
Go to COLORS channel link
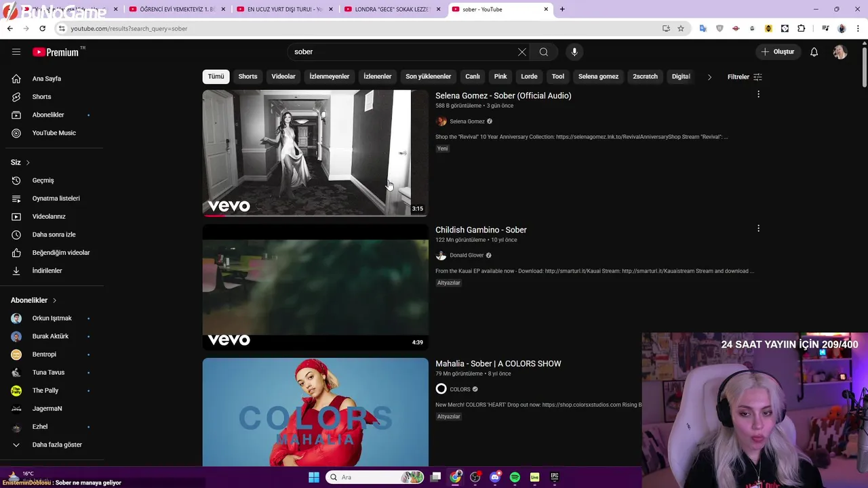point(460,389)
